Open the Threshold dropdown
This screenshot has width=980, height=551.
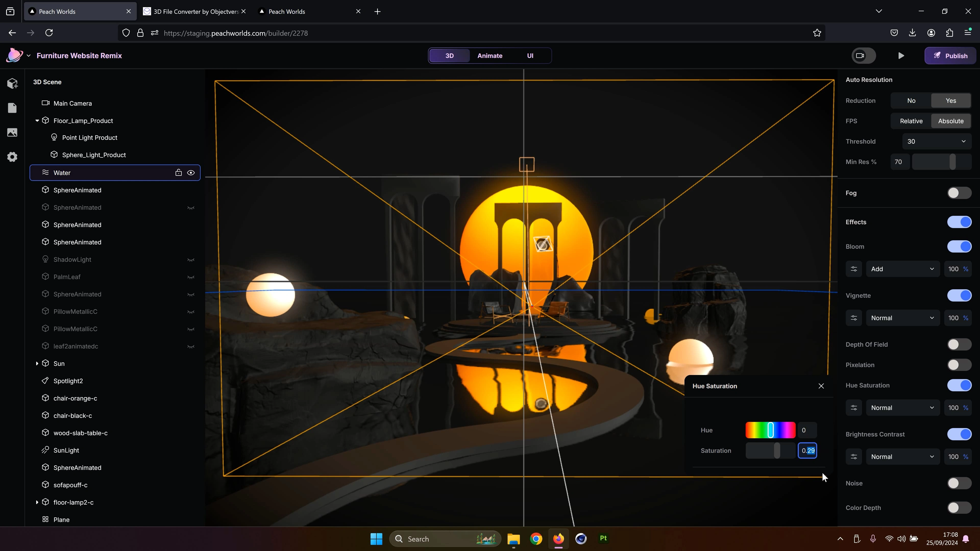click(937, 142)
